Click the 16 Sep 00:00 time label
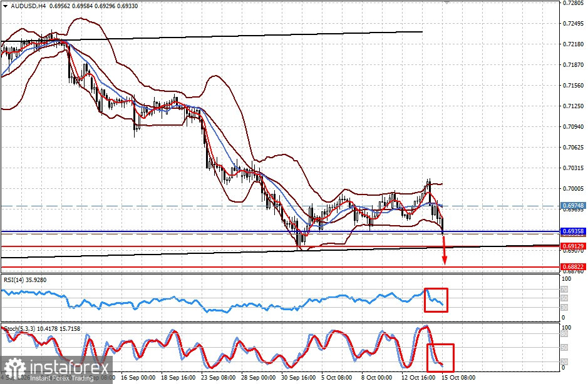This screenshot has width=588, height=384. 138,378
